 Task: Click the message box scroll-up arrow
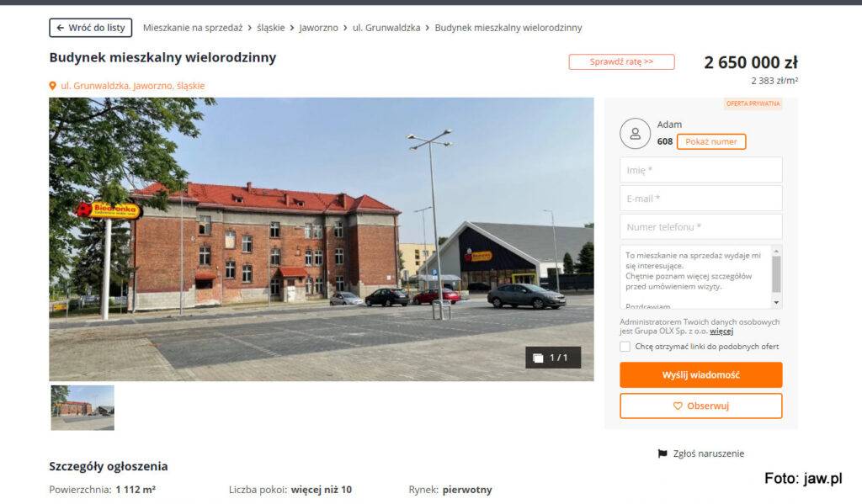pos(776,252)
